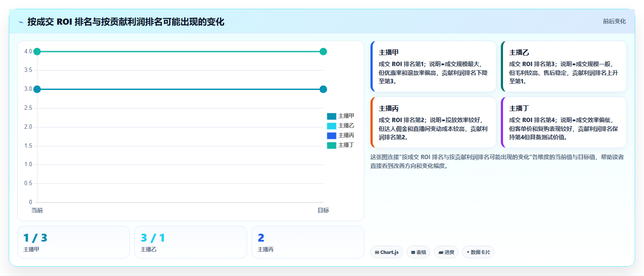The image size is (644, 276).
Task: Open the 主播乙 description card
Action: (564, 67)
